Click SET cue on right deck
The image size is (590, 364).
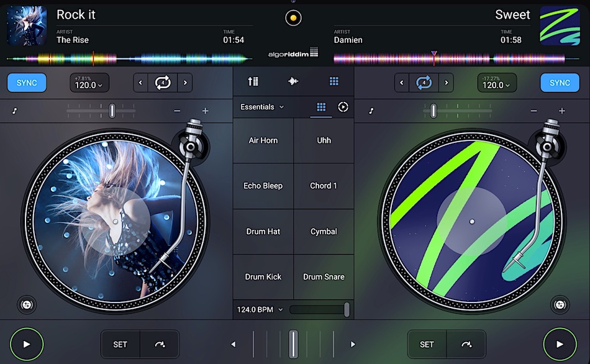[427, 344]
